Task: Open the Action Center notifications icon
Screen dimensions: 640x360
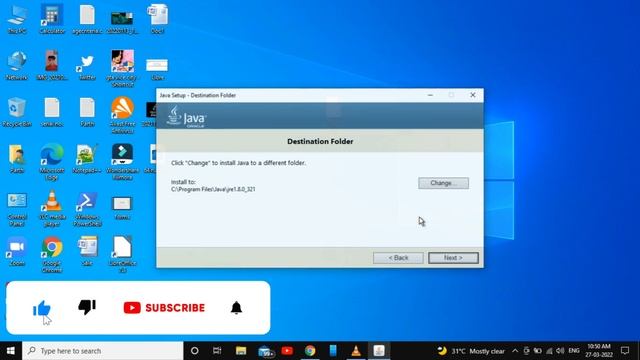Action: point(625,351)
